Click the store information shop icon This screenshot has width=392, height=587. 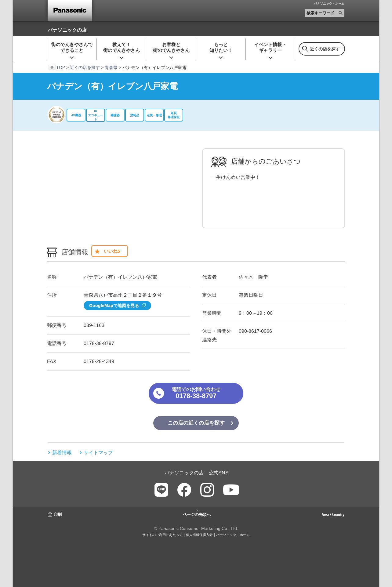pyautogui.click(x=52, y=252)
